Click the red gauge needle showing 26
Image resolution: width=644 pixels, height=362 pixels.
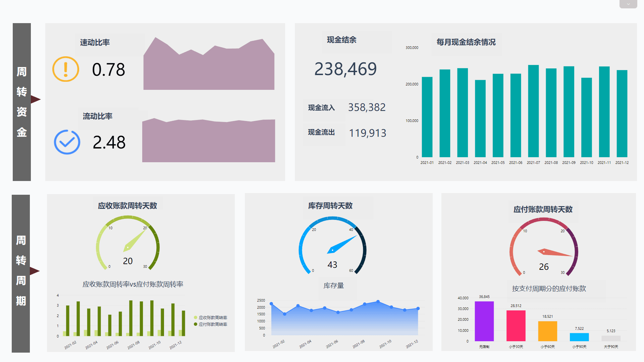(x=555, y=252)
